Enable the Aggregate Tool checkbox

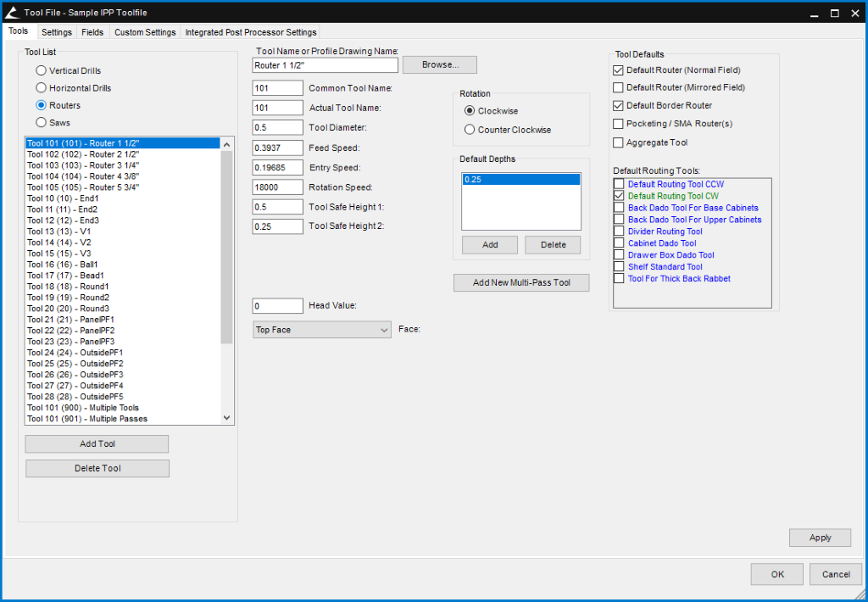pyautogui.click(x=618, y=142)
